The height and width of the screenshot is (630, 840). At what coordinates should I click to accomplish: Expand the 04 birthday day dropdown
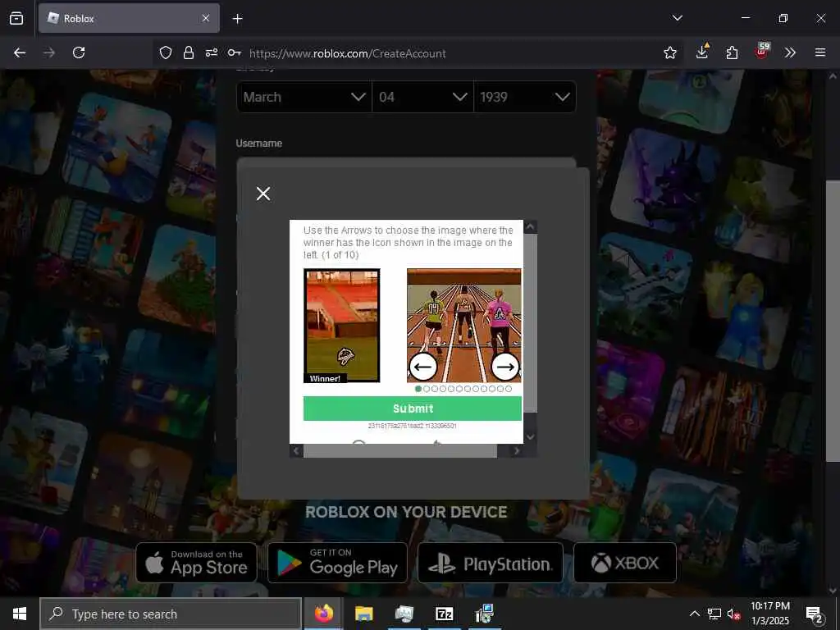[x=422, y=97]
